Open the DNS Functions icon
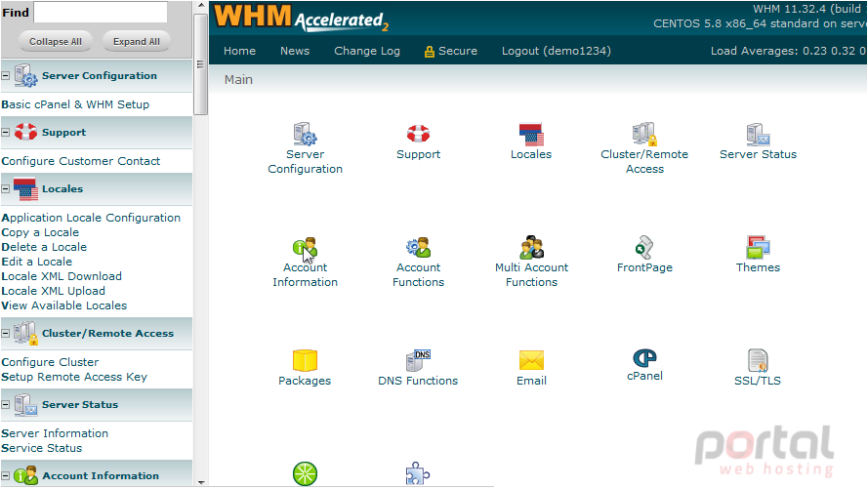The image size is (868, 488). (418, 360)
